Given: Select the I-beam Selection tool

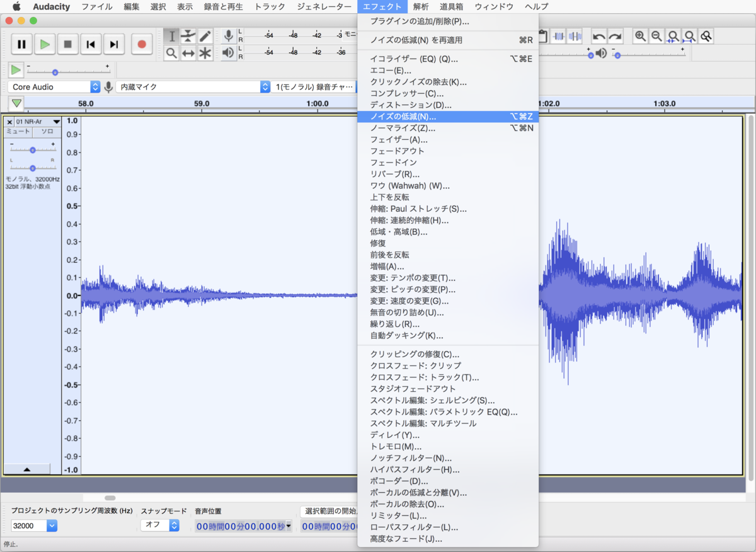Looking at the screenshot, I should tap(172, 36).
